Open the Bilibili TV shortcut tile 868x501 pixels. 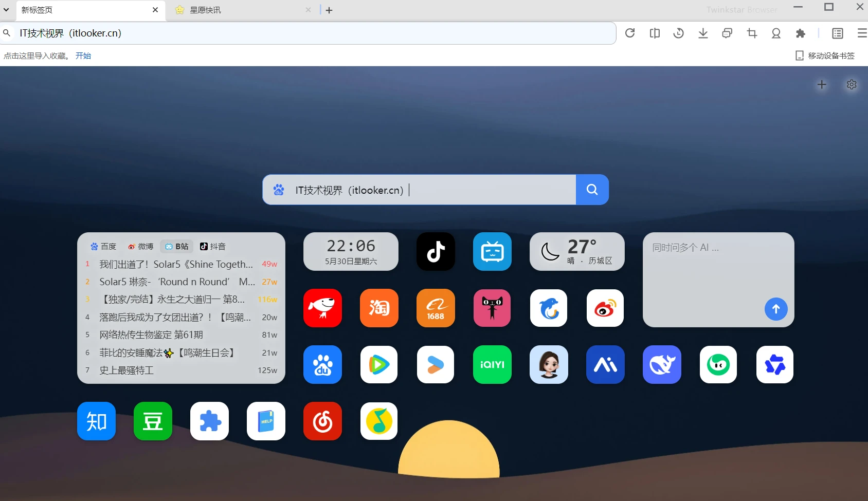(492, 251)
